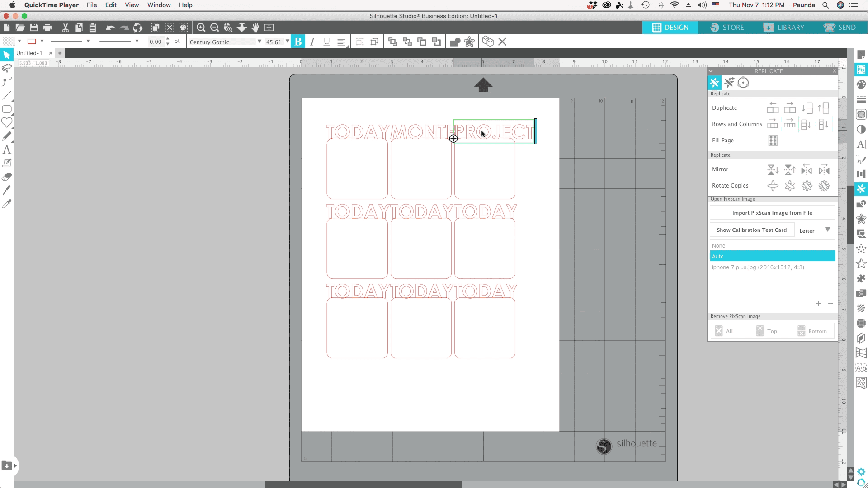Viewport: 868px width, 488px height.
Task: Apply Rotate Three Copies
Action: (807, 185)
